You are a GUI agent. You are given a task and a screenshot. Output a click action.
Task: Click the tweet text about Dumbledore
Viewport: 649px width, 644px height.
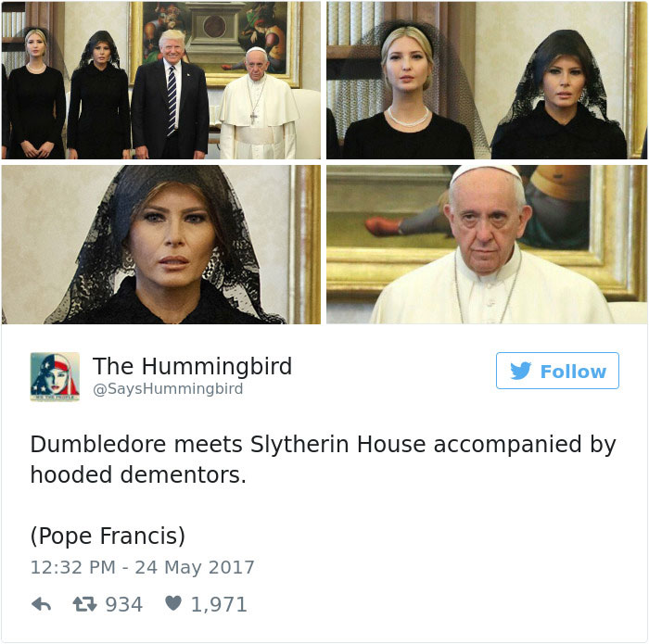tap(324, 460)
